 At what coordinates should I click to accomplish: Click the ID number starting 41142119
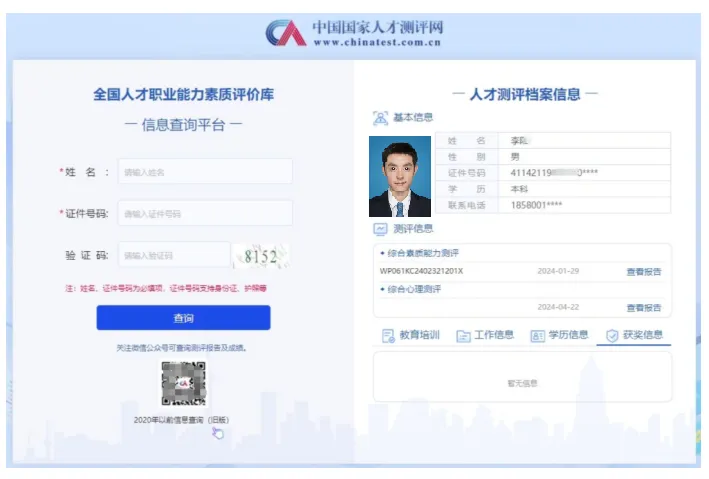pos(554,173)
